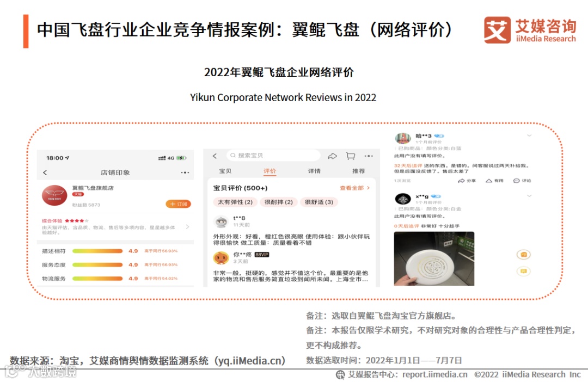
Task: Expand the 综合体验 details chevron
Action: point(187,227)
